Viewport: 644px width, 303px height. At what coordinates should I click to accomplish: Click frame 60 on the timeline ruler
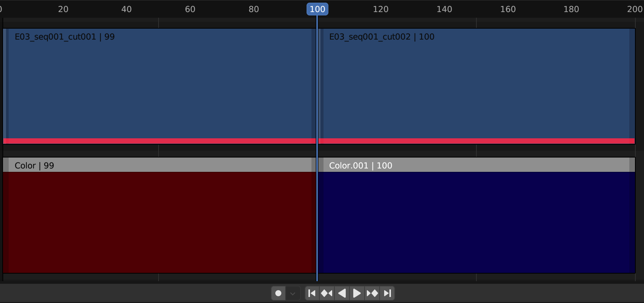click(190, 9)
